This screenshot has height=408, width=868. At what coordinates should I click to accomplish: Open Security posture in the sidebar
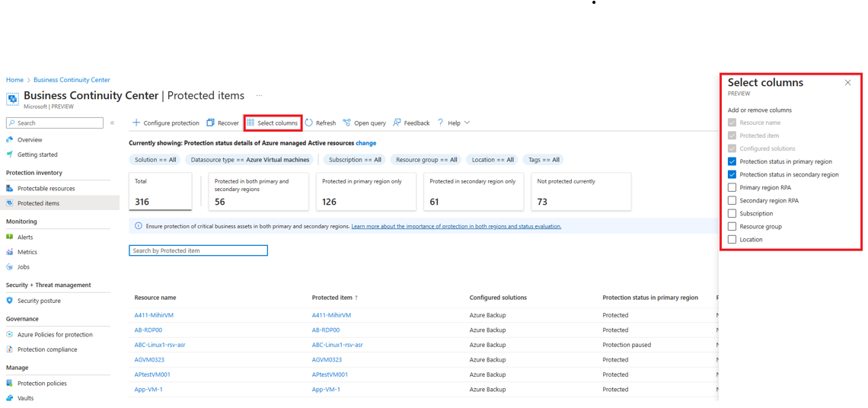click(39, 301)
